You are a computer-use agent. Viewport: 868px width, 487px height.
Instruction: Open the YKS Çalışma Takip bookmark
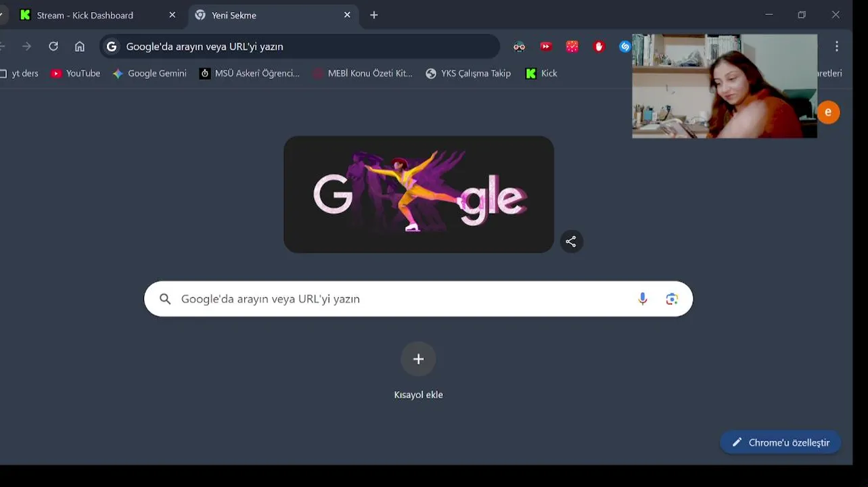(x=468, y=74)
